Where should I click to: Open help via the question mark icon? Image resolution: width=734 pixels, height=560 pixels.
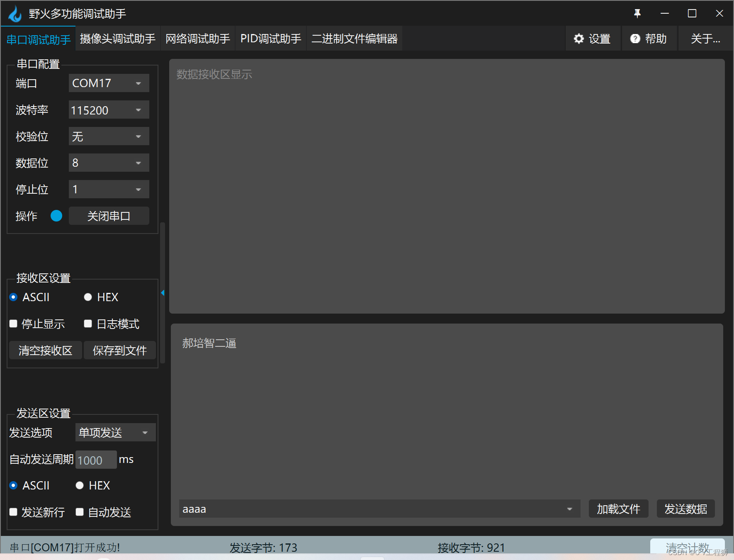pyautogui.click(x=635, y=39)
